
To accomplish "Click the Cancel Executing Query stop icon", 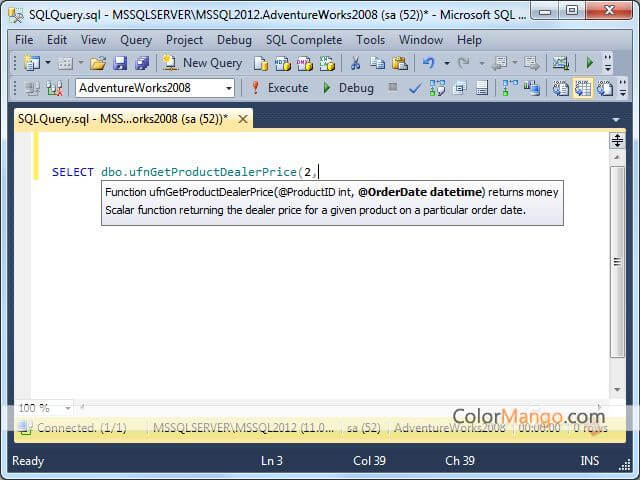I will pyautogui.click(x=393, y=87).
